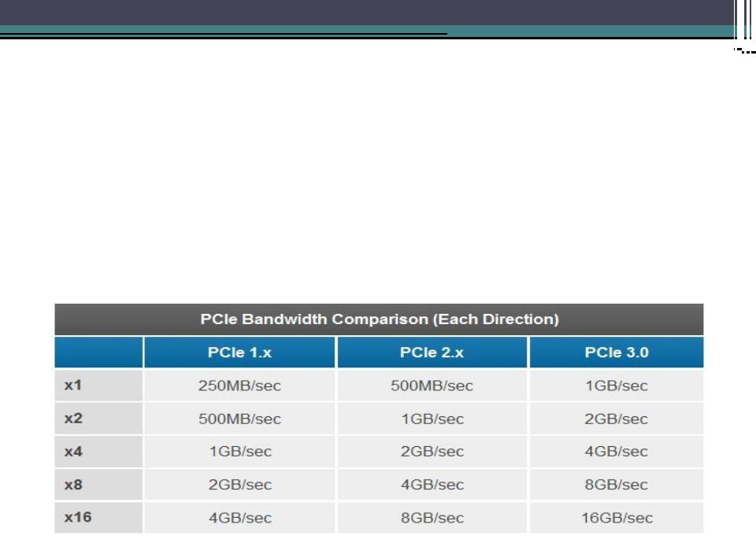
Task: Select '4GB/sec' in the x16 row
Action: point(240,518)
